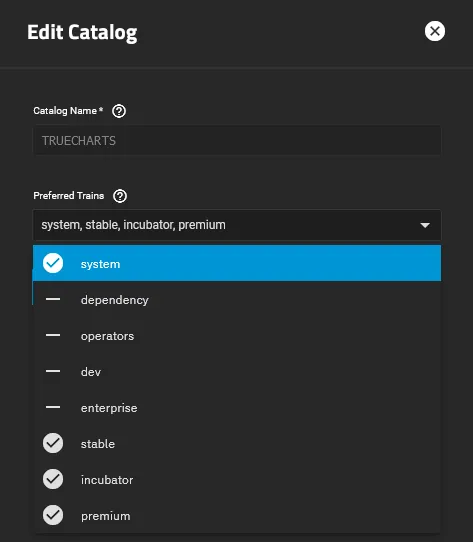473x542 pixels.
Task: Select the enterprise list entry
Action: click(x=237, y=408)
